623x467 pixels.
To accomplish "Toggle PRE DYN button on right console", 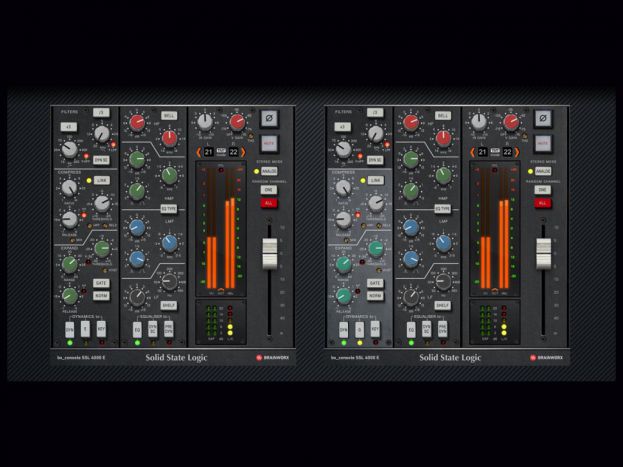I will [x=443, y=329].
